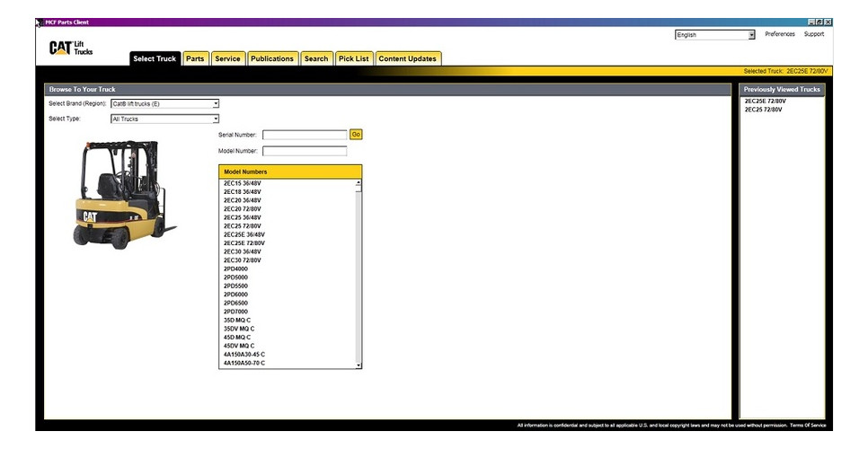Image resolution: width=868 pixels, height=449 pixels.
Task: Switch to the Pick List tab
Action: (354, 58)
